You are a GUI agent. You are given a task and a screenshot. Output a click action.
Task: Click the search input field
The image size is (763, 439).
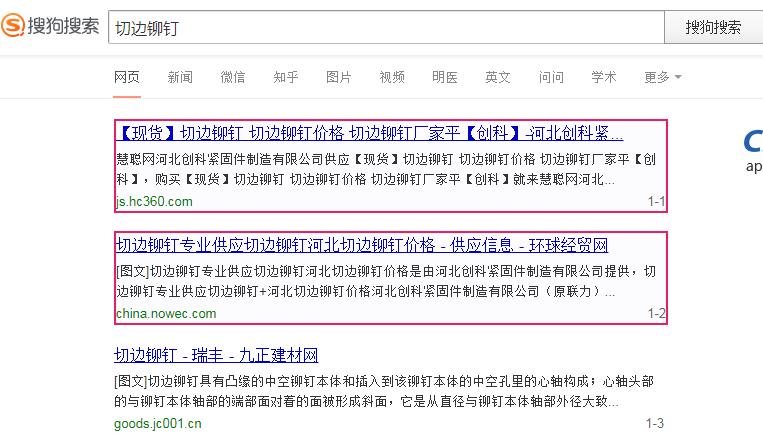(x=385, y=27)
